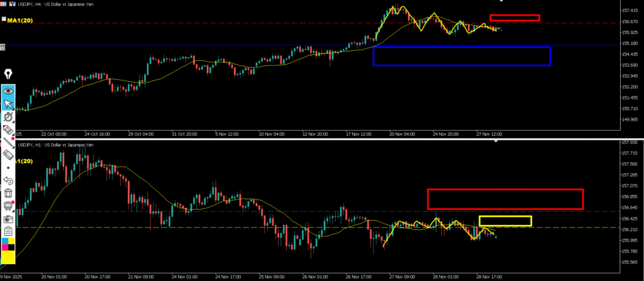Select the highlighter marker tool

pos(8,129)
